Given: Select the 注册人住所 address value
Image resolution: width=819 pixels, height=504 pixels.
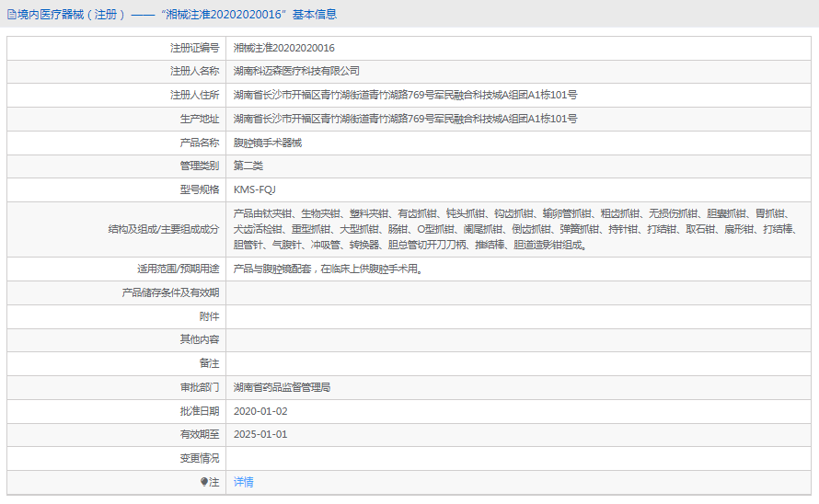Looking at the screenshot, I should [405, 95].
